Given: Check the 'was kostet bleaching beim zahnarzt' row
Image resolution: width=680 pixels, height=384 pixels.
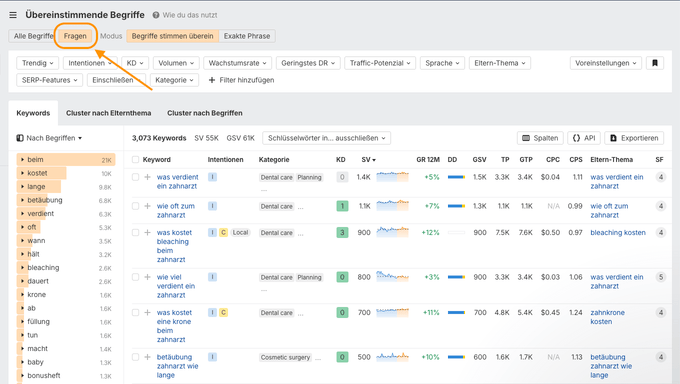Looking at the screenshot, I should 135,233.
